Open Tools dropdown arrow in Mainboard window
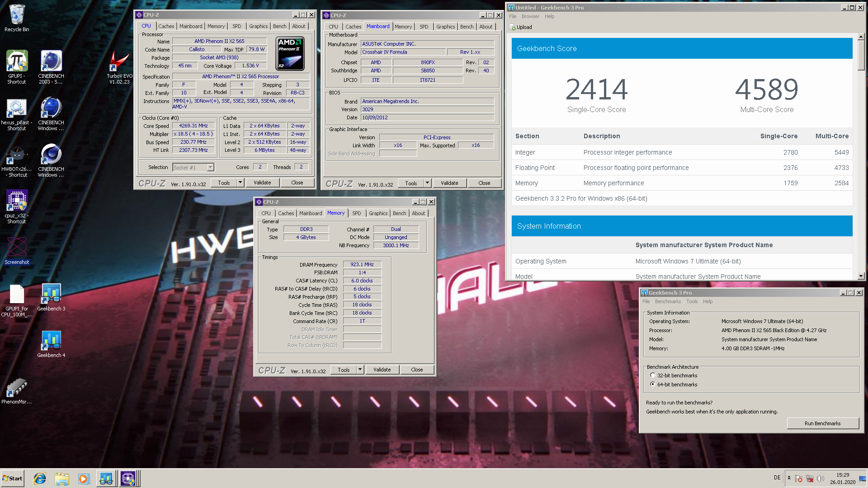 coord(428,183)
